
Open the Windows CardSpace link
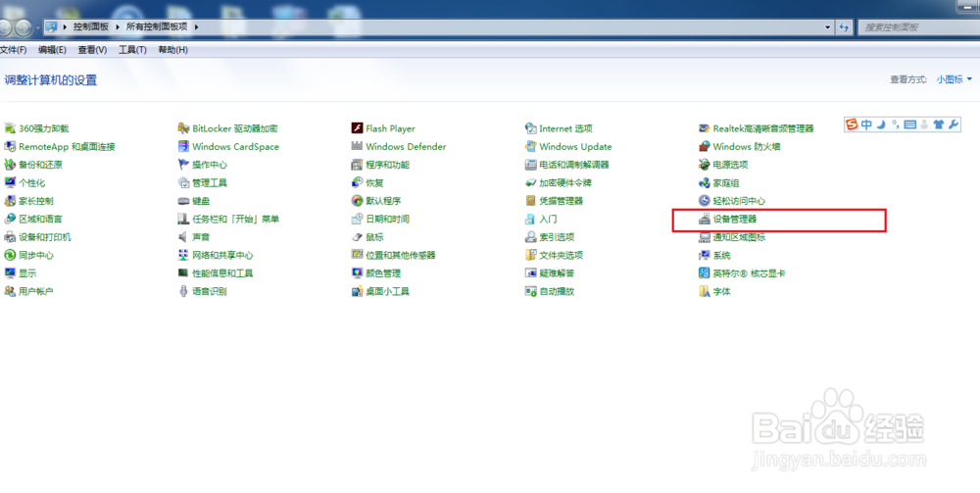click(235, 147)
